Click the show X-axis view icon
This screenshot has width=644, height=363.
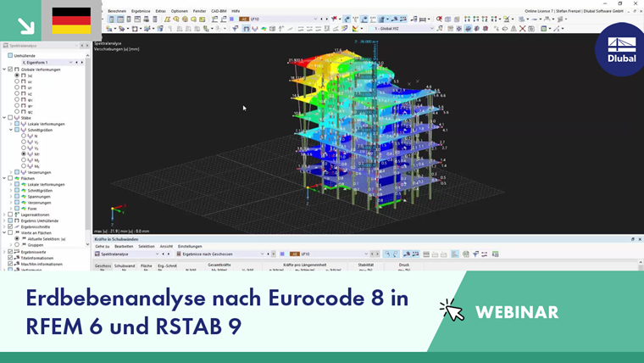(467, 19)
